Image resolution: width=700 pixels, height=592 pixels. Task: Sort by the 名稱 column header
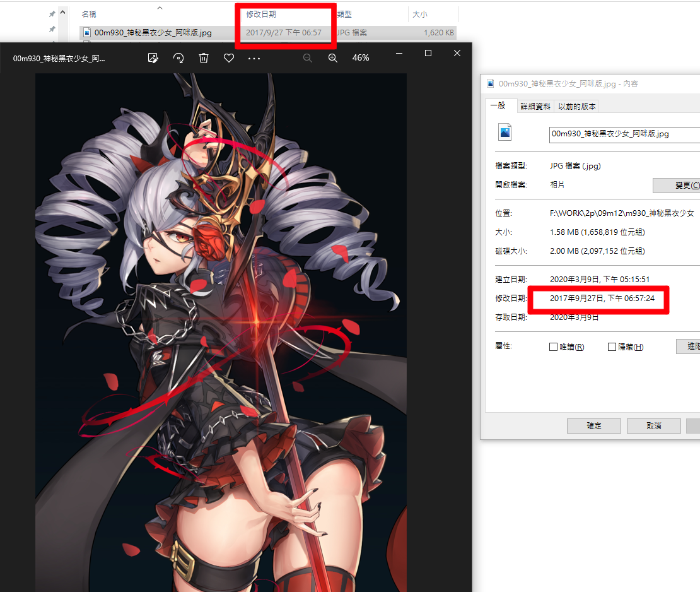tap(89, 15)
